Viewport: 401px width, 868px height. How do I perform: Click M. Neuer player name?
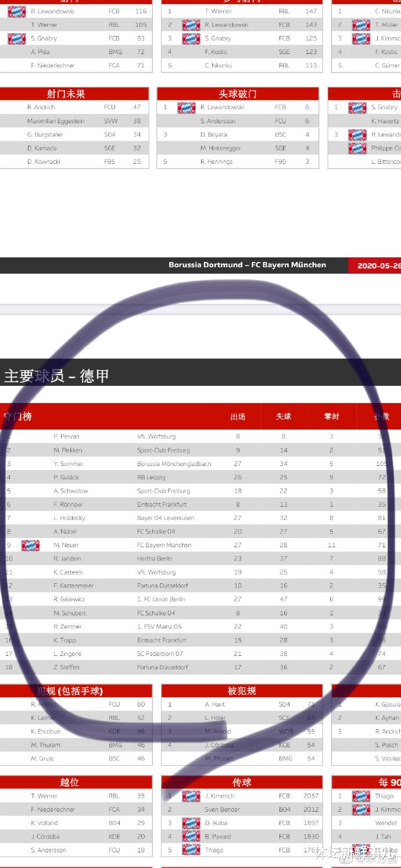point(66,545)
